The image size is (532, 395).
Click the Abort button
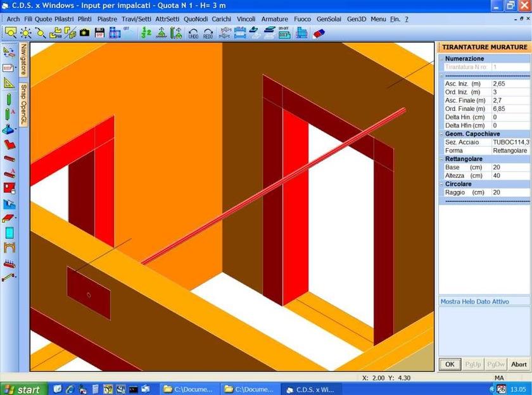(x=519, y=365)
